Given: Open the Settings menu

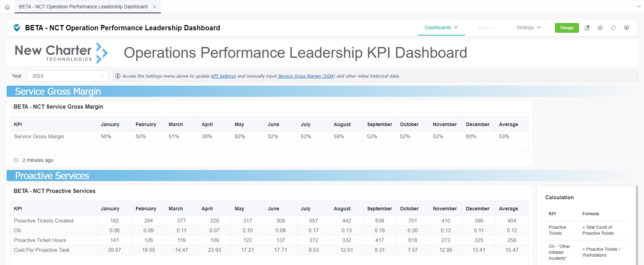Looking at the screenshot, I should tap(528, 28).
